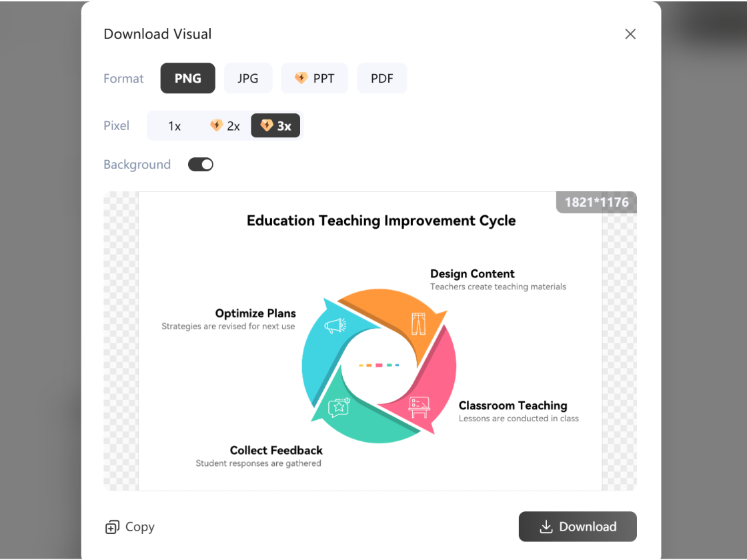The width and height of the screenshot is (747, 560).
Task: Click the diagram title text
Action: point(381,221)
